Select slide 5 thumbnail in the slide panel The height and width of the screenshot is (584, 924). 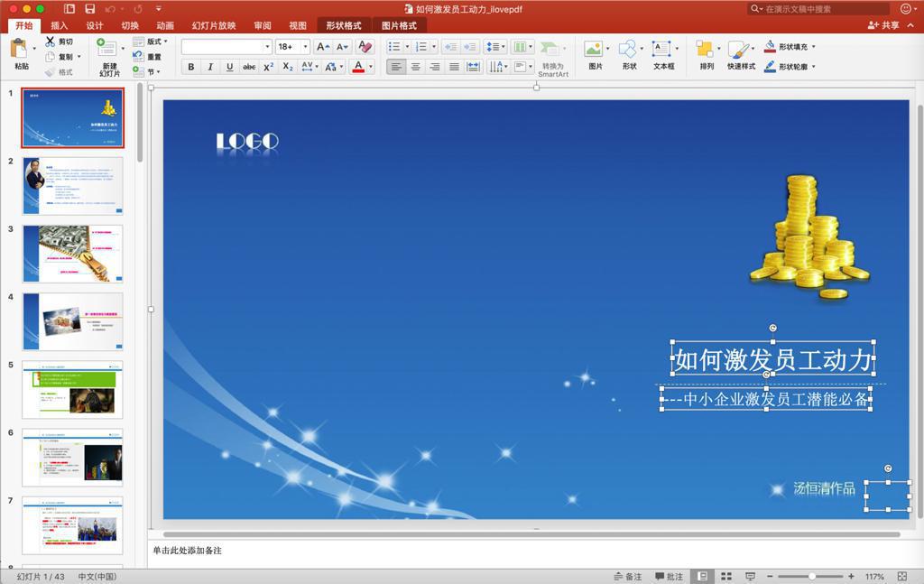pyautogui.click(x=72, y=390)
